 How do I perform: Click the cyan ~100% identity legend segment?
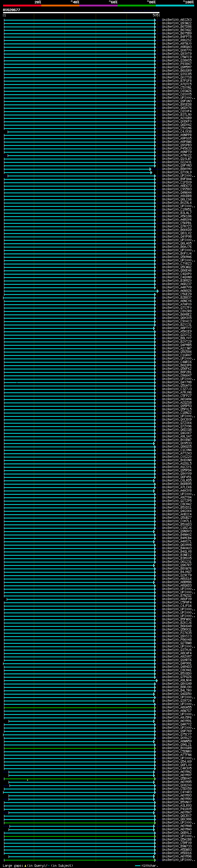(x=175, y=6)
